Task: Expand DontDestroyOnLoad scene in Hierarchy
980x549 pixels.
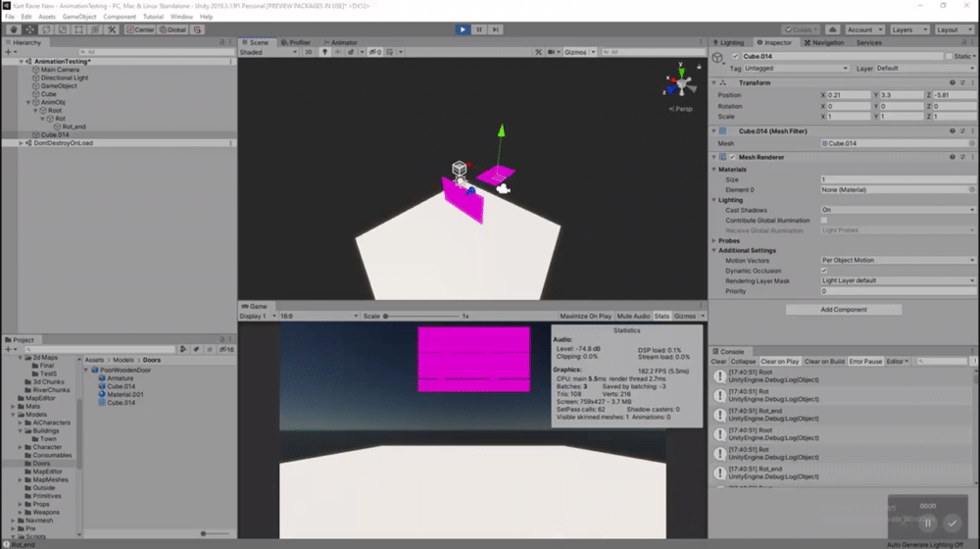Action: [21, 142]
